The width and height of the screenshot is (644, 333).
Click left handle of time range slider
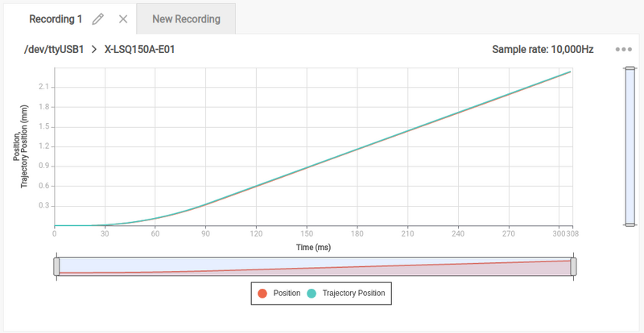(x=56, y=267)
